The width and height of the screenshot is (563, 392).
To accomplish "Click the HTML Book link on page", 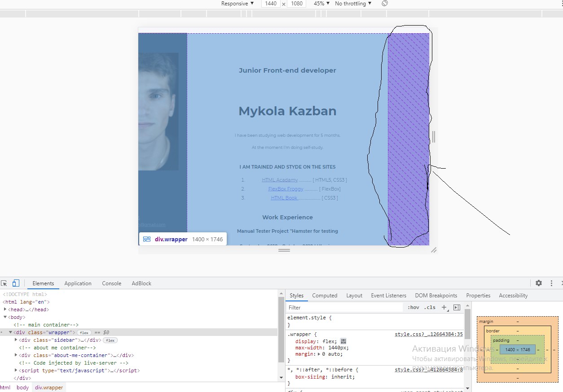I will (x=284, y=198).
